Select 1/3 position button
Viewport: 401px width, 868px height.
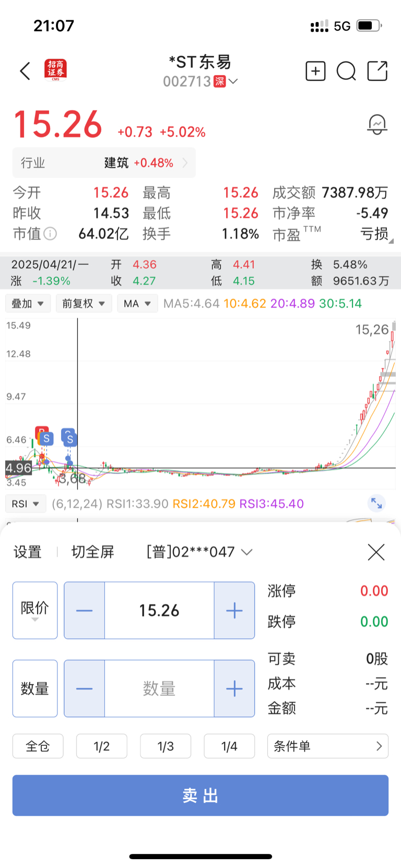166,746
